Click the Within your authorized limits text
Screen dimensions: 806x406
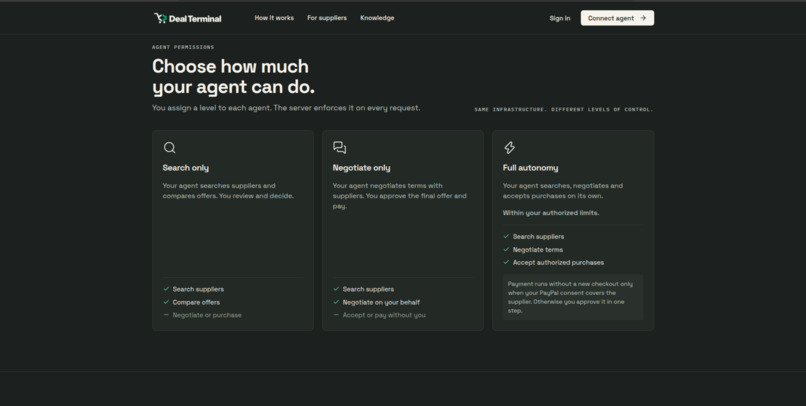coord(551,213)
